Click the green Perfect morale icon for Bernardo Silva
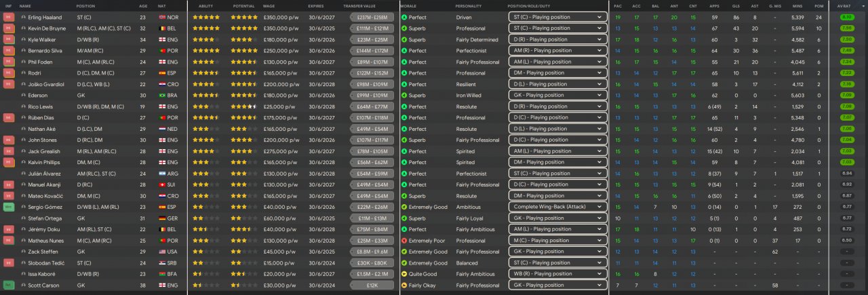 [x=404, y=51]
